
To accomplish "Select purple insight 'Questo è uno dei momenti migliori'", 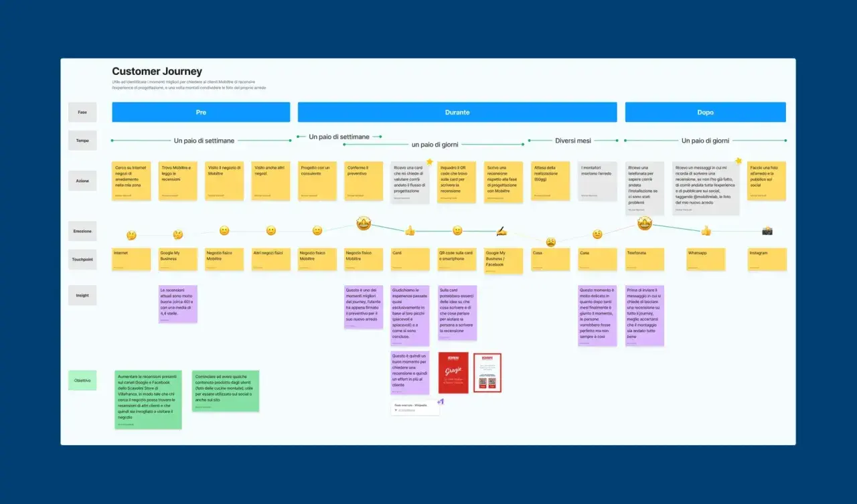I will [x=364, y=307].
